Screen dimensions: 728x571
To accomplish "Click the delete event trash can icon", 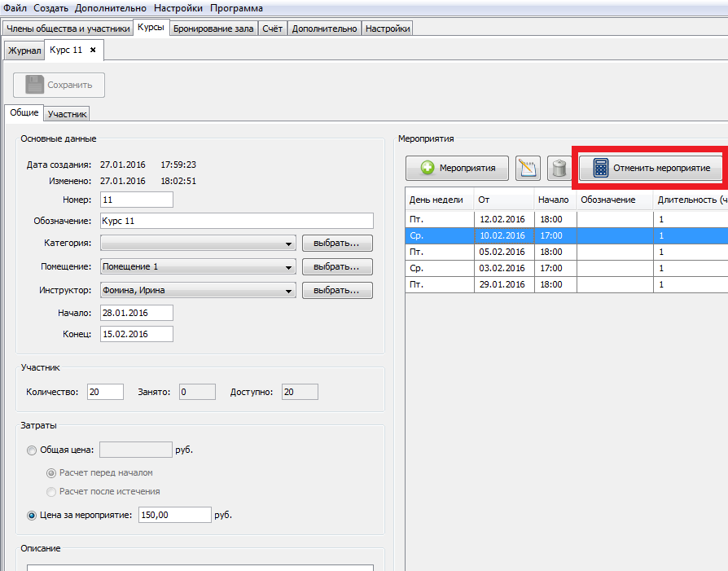I will click(559, 168).
